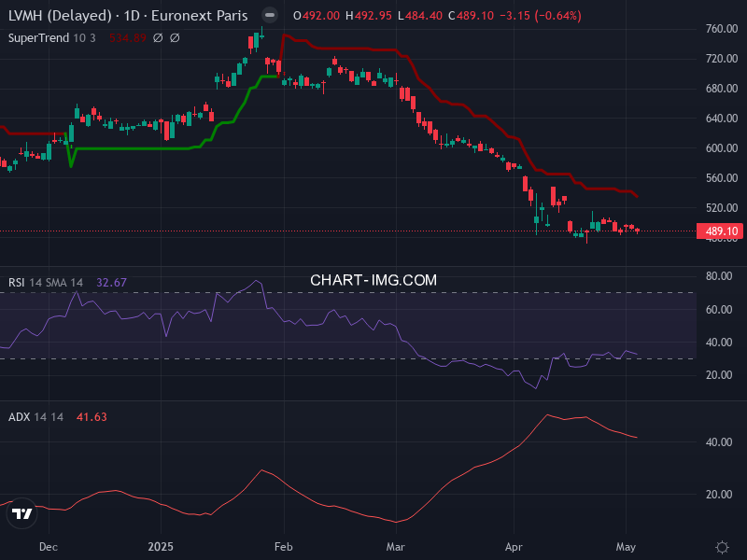Click the SuperTrend value 534.89
The width and height of the screenshot is (747, 560).
tap(128, 38)
